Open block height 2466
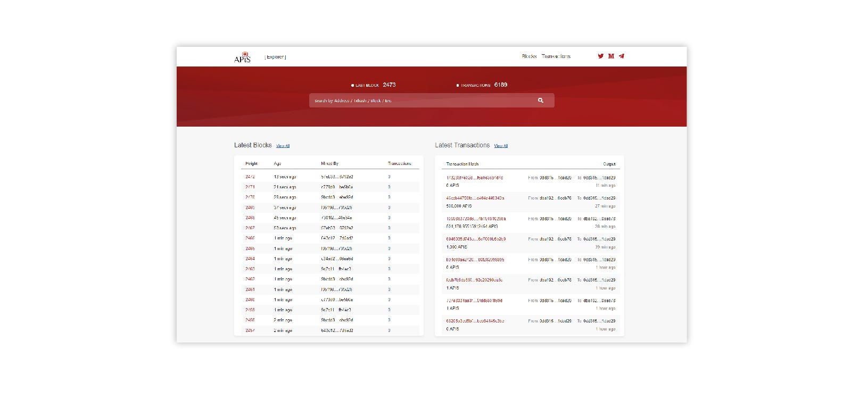The image size is (868, 415). 250,238
